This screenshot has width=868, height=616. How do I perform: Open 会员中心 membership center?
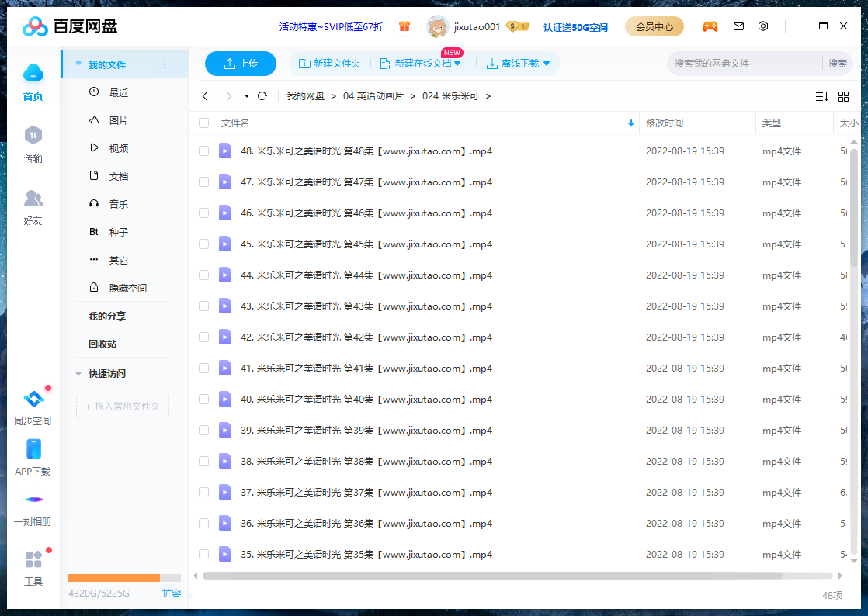point(653,26)
